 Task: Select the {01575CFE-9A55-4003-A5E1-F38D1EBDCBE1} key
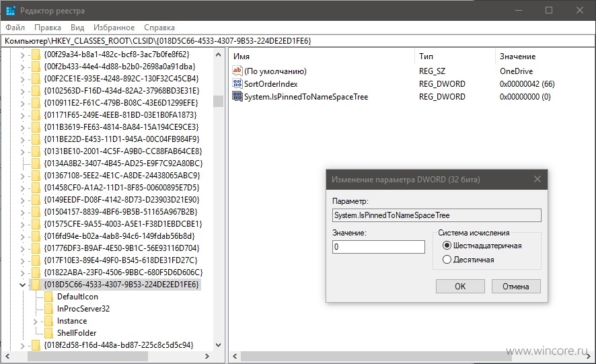(x=123, y=224)
